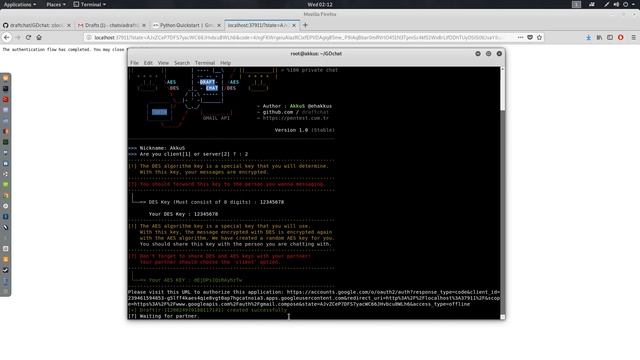The height and width of the screenshot is (360, 640).
Task: Click 'Are you client[1] or server[2]' line
Action: (x=188, y=154)
